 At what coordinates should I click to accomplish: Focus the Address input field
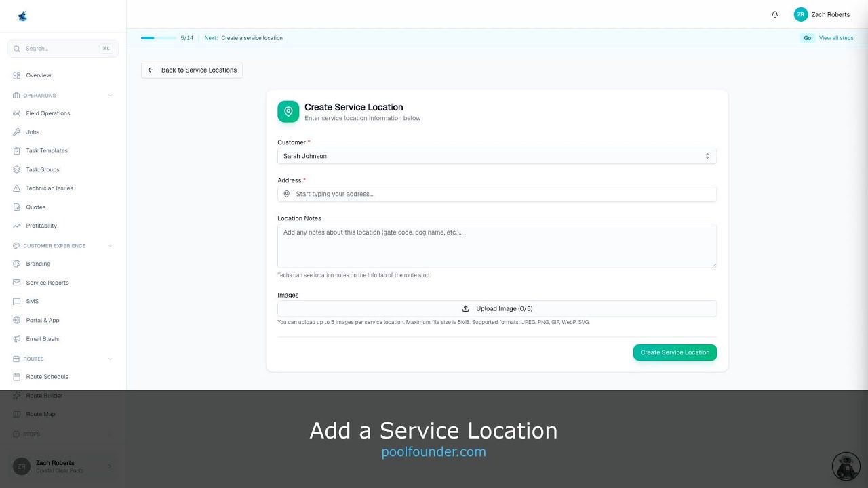[x=497, y=194]
